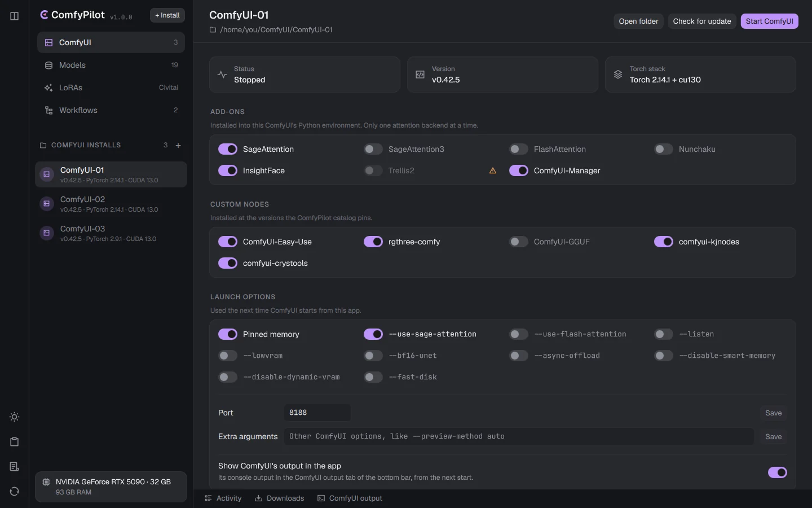This screenshot has height=508, width=812.
Task: Open the clipboard icon in left rail
Action: click(15, 442)
